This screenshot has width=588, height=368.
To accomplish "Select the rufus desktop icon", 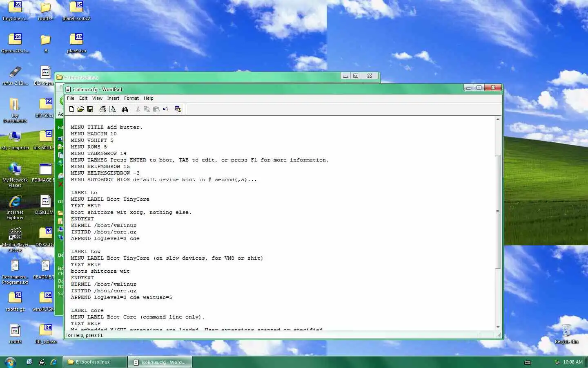I will pos(15,76).
